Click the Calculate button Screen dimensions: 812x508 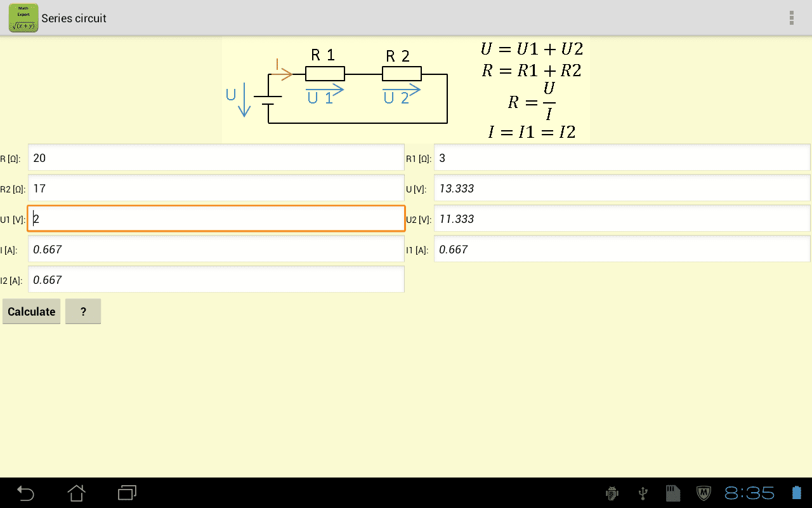point(32,311)
